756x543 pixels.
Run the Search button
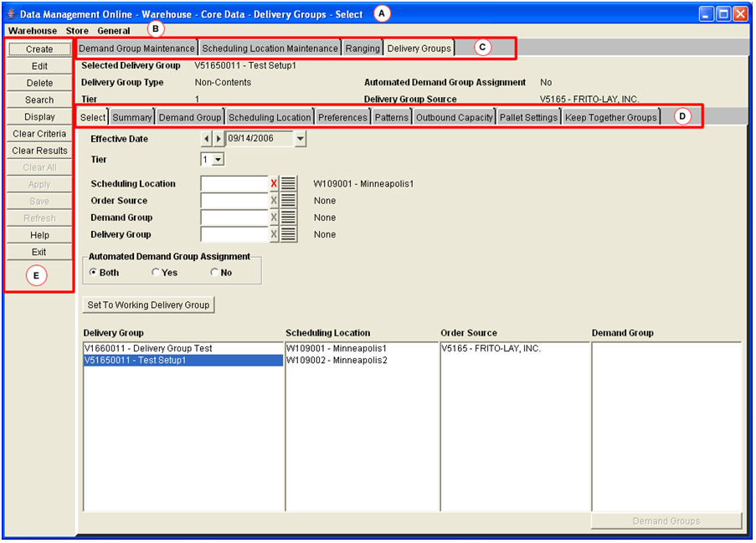tap(39, 100)
